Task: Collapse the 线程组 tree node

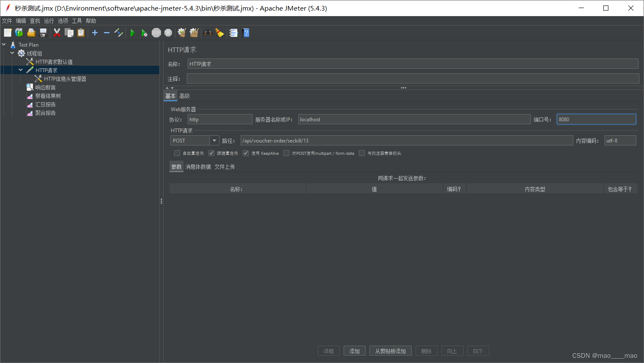Action: point(12,53)
